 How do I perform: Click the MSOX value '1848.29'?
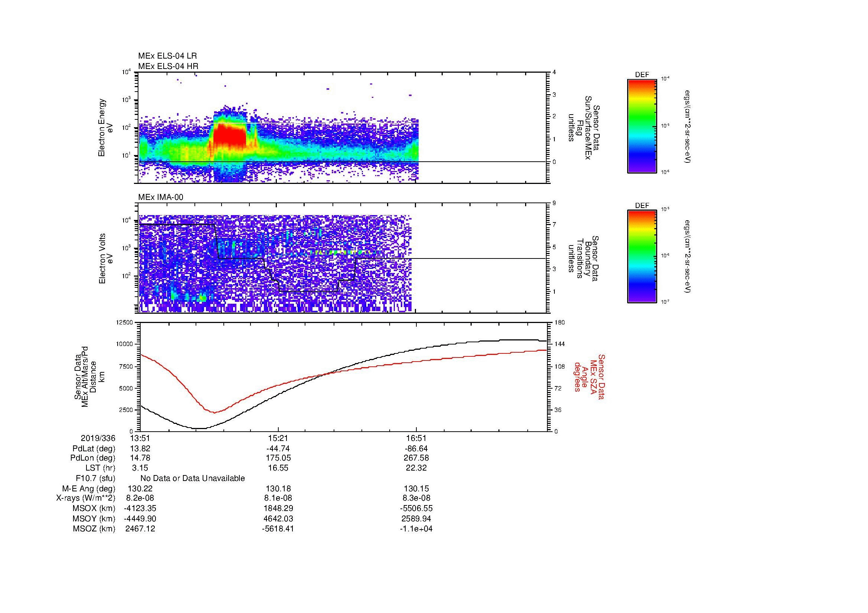pos(278,508)
